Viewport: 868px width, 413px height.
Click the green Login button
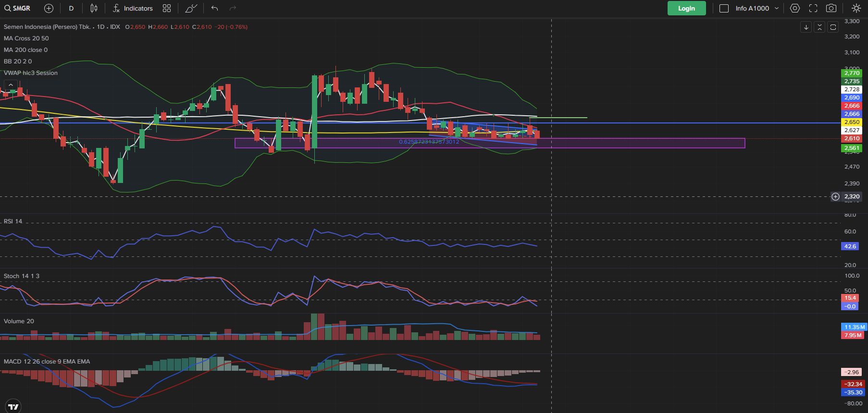[686, 8]
